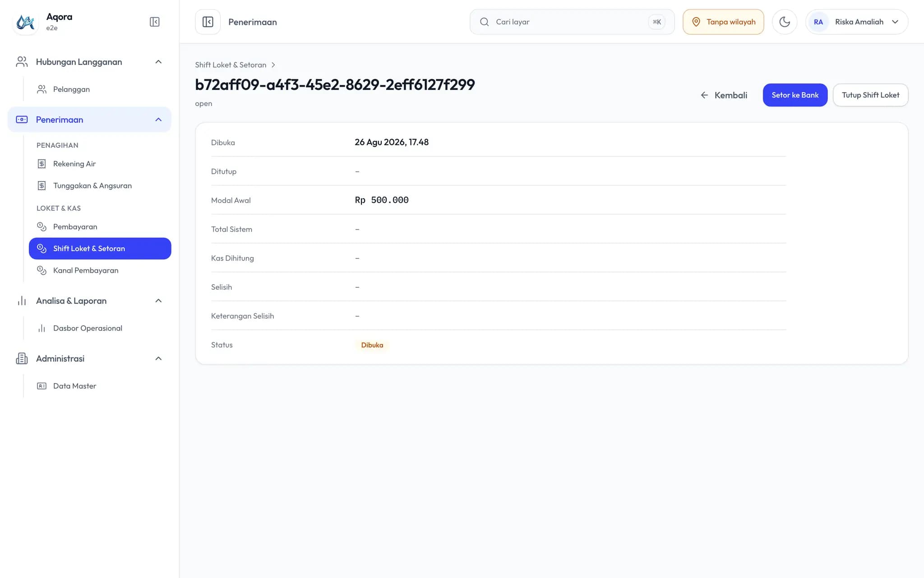Open Tunggakan & Angsuran menu item
Image resolution: width=924 pixels, height=578 pixels.
tap(100, 186)
